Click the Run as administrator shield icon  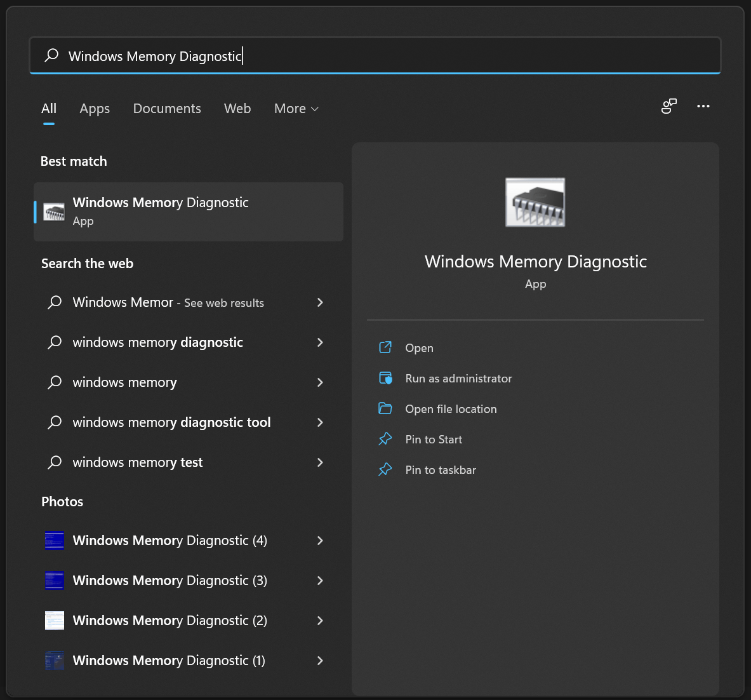point(385,379)
